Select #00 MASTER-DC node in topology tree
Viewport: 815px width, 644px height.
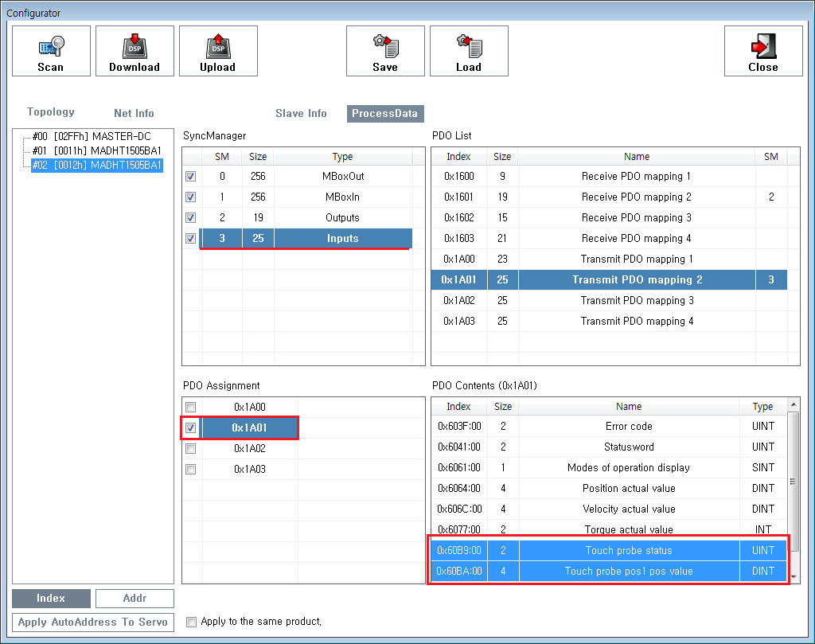pyautogui.click(x=91, y=136)
